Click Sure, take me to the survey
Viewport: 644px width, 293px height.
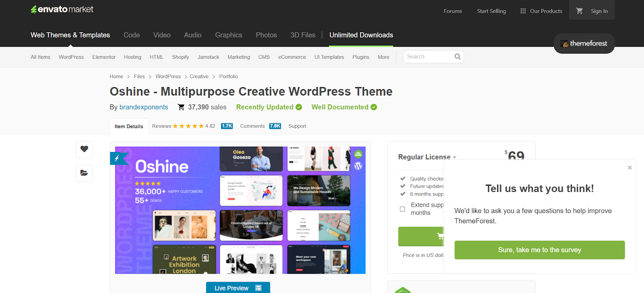pyautogui.click(x=539, y=250)
